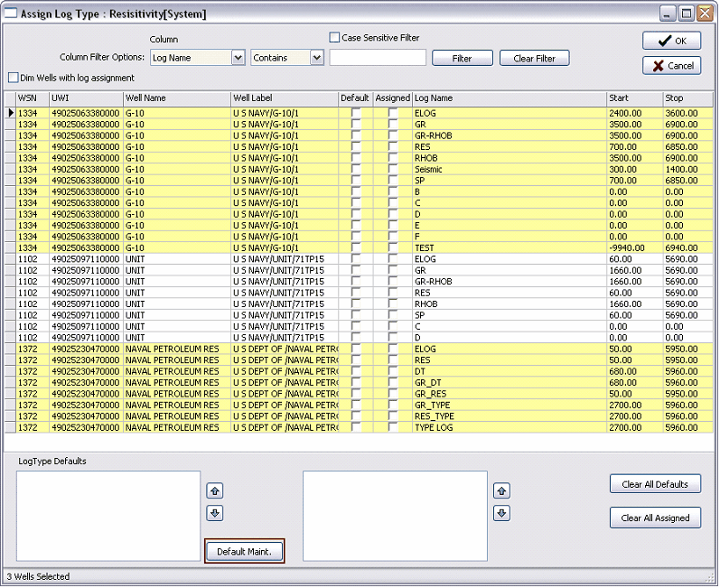Focus the filter text input field

coord(378,58)
